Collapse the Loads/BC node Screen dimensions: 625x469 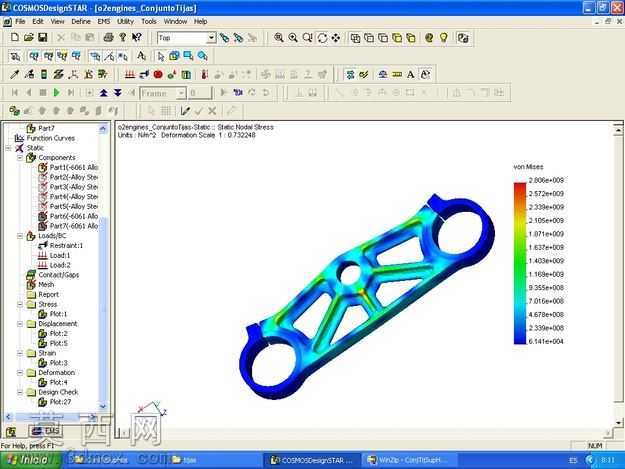pos(20,236)
